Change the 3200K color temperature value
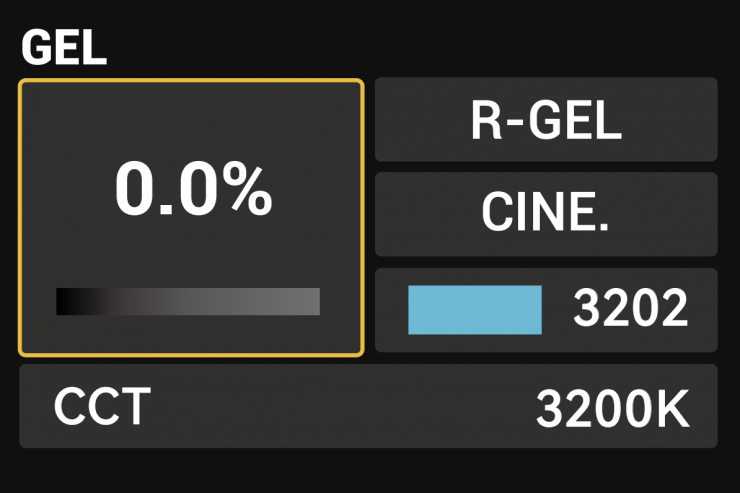 [x=612, y=407]
